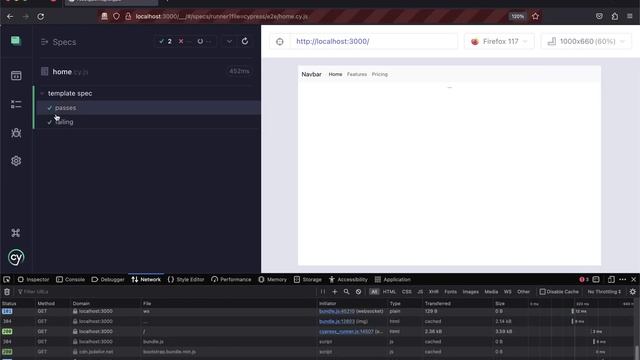Filter requests by WS
Image resolution: width=640 pixels, height=360 pixels.
507,292
